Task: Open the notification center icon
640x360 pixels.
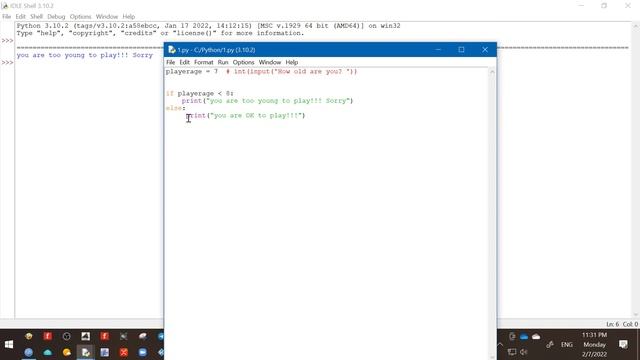Action: 623,344
